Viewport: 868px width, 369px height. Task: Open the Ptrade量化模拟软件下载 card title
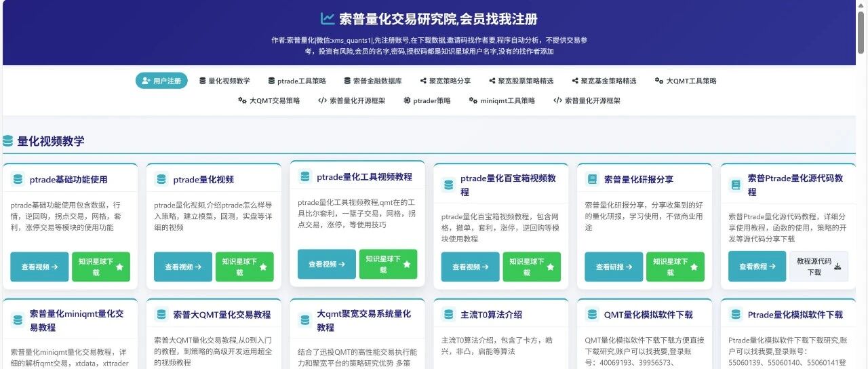pyautogui.click(x=795, y=315)
